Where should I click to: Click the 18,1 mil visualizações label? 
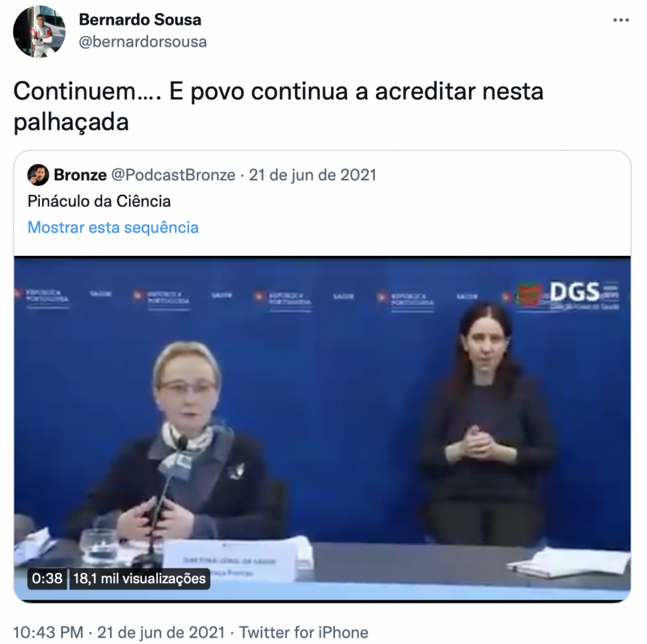point(140,578)
